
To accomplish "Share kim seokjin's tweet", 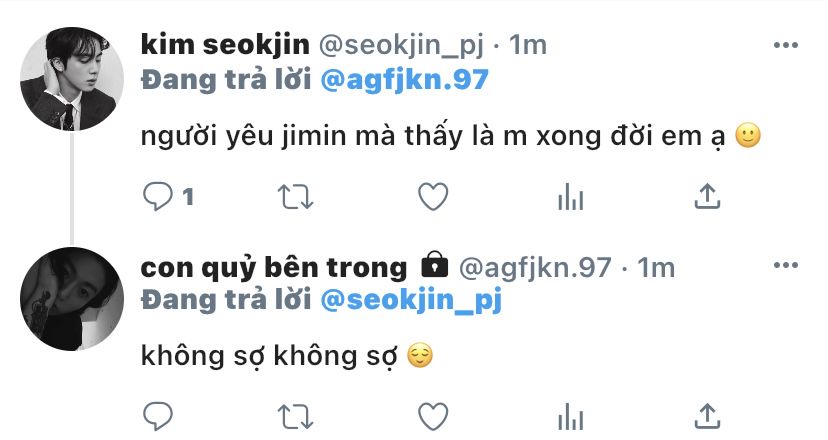I will pyautogui.click(x=707, y=196).
